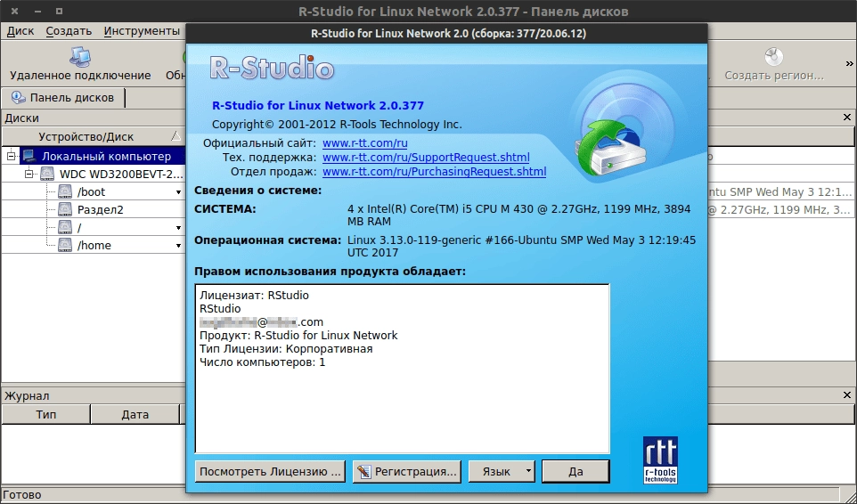
Task: Click the Регистрация button
Action: click(x=406, y=471)
